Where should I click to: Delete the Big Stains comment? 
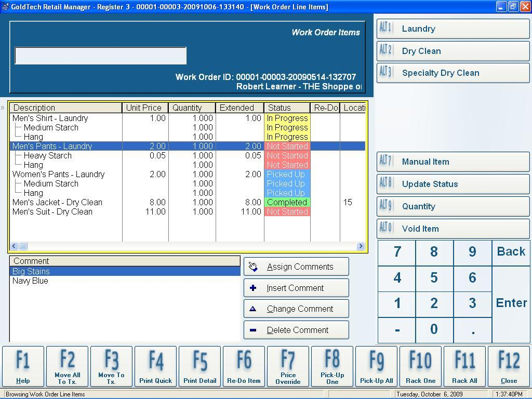pyautogui.click(x=296, y=329)
